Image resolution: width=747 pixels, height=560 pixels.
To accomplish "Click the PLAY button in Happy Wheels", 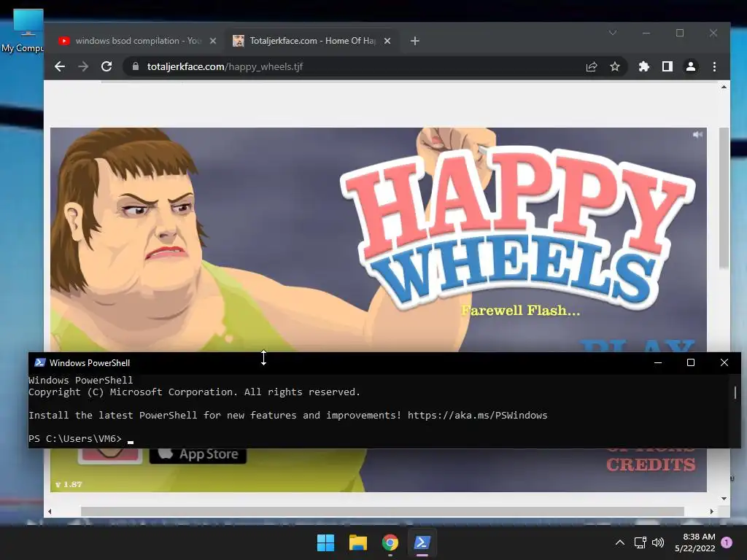I will coord(637,346).
